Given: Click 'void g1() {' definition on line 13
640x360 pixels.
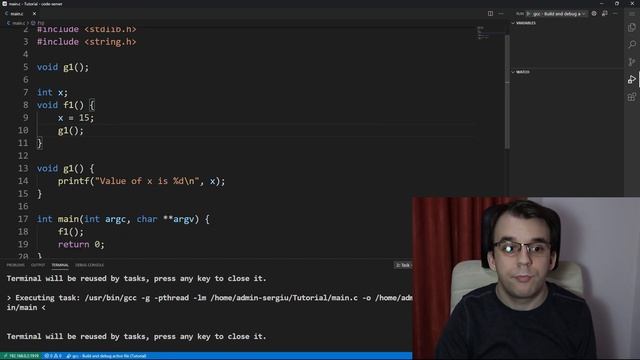Looking at the screenshot, I should [x=66, y=168].
